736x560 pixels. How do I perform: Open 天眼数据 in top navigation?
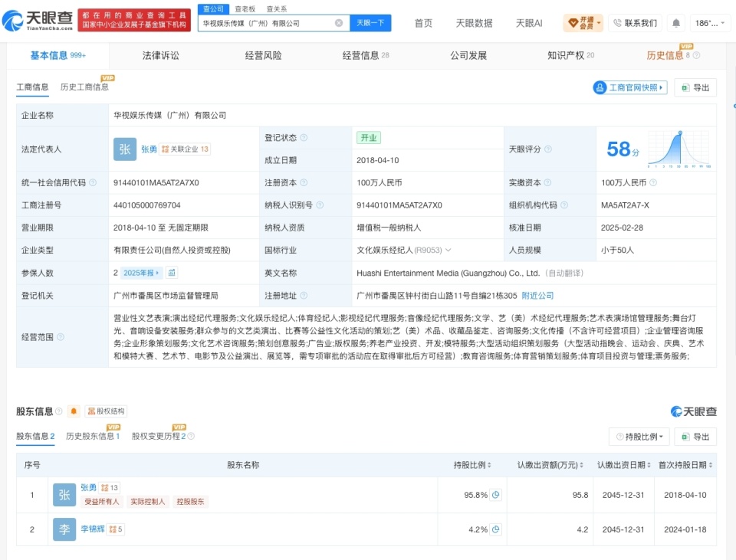tap(474, 23)
